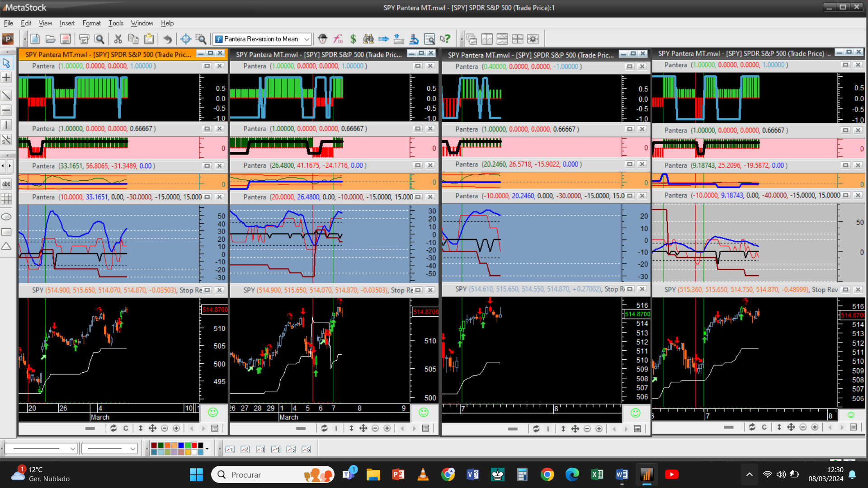Open the Explorer binoculars tool
This screenshot has width=868, height=488.
point(368,39)
